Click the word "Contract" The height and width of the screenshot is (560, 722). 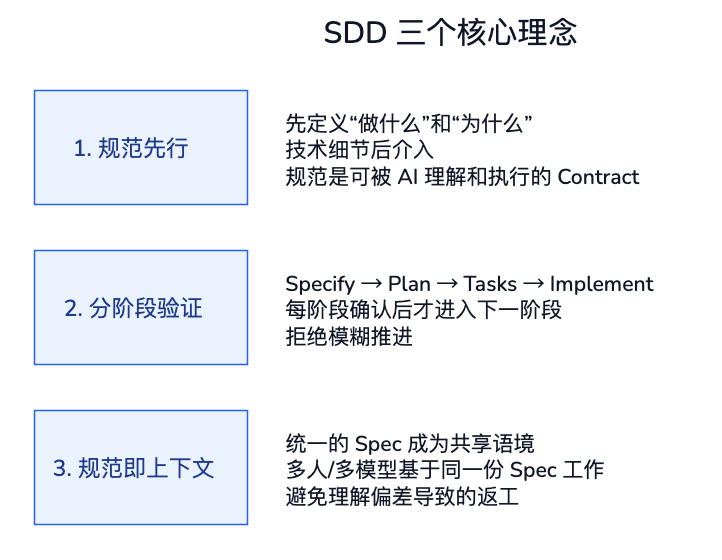pos(597,178)
